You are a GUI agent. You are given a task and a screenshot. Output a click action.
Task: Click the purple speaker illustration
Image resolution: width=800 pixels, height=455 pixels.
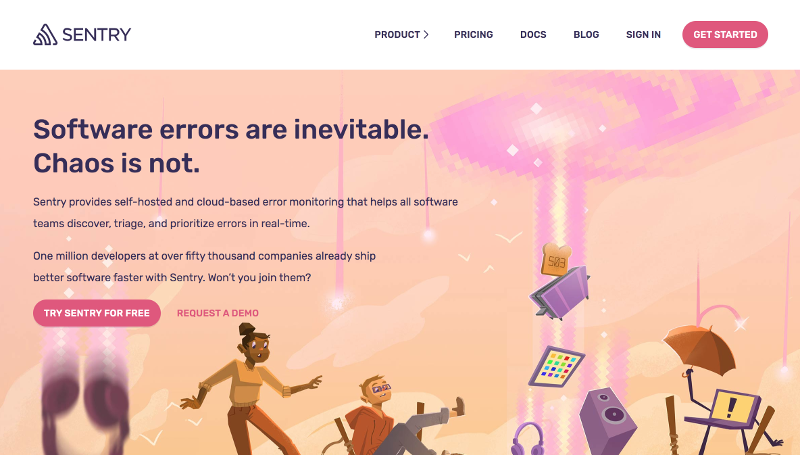coord(608,421)
